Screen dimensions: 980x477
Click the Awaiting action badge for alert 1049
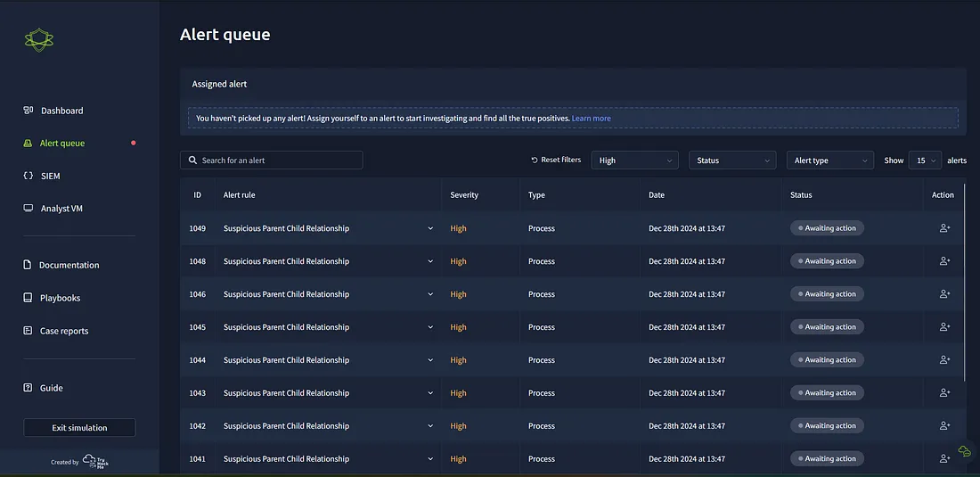click(x=827, y=228)
